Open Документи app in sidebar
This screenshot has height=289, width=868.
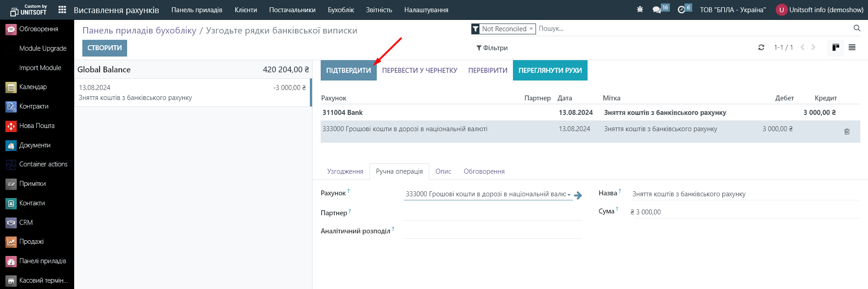point(37,145)
